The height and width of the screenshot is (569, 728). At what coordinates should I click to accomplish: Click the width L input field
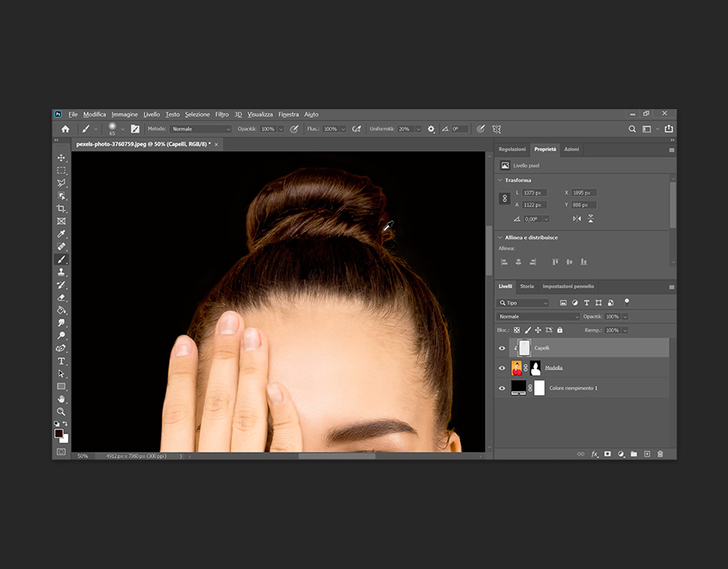pos(535,193)
